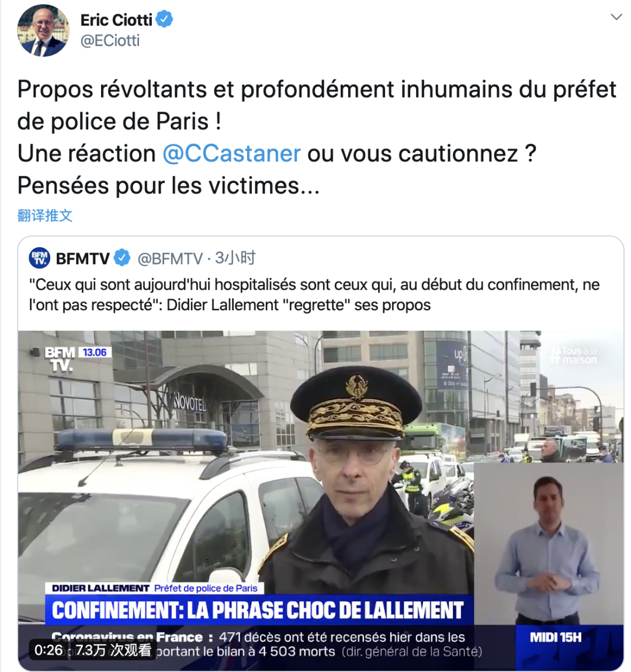Click Eric Ciotti's blue verified badge
The height and width of the screenshot is (672, 631).
pyautogui.click(x=164, y=19)
